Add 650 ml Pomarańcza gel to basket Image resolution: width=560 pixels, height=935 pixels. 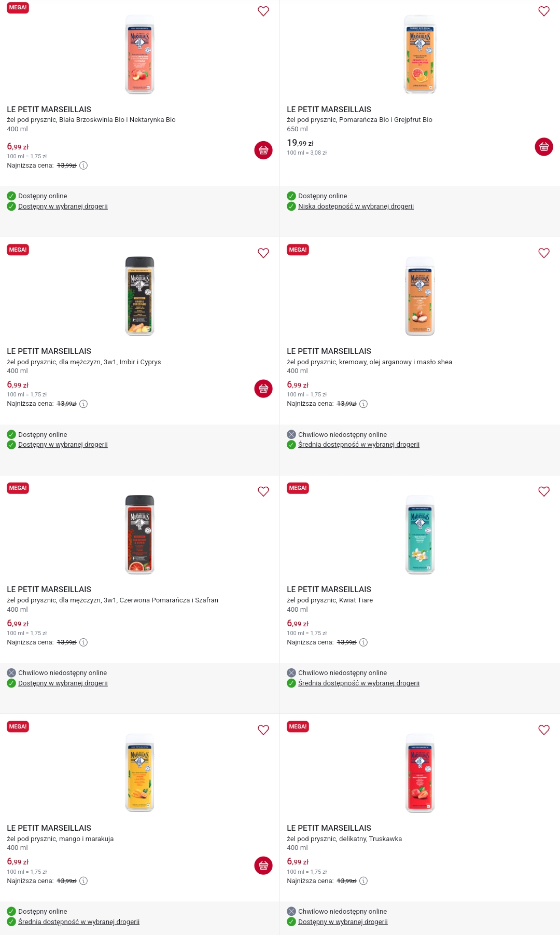coord(543,147)
